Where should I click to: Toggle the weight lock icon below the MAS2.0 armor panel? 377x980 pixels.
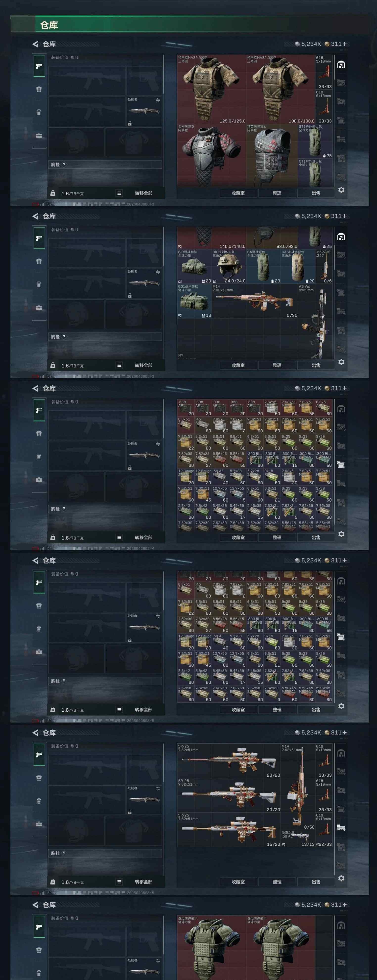(x=53, y=193)
